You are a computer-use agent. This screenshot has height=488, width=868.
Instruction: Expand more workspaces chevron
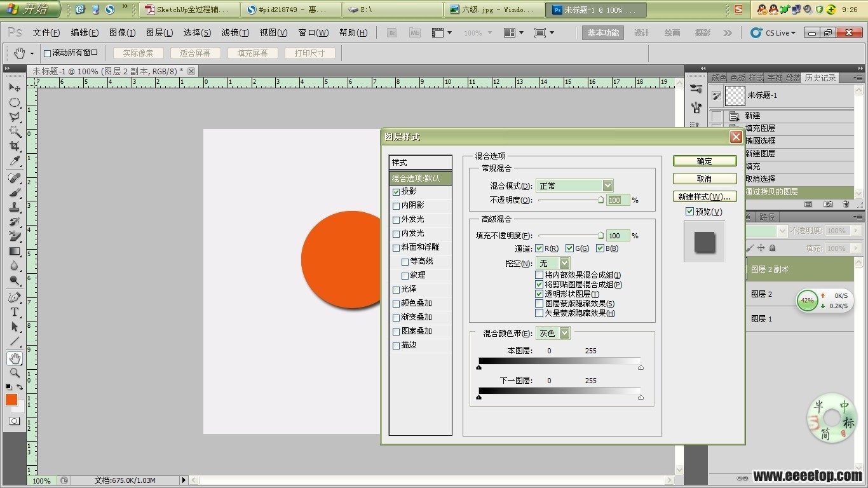click(x=728, y=32)
